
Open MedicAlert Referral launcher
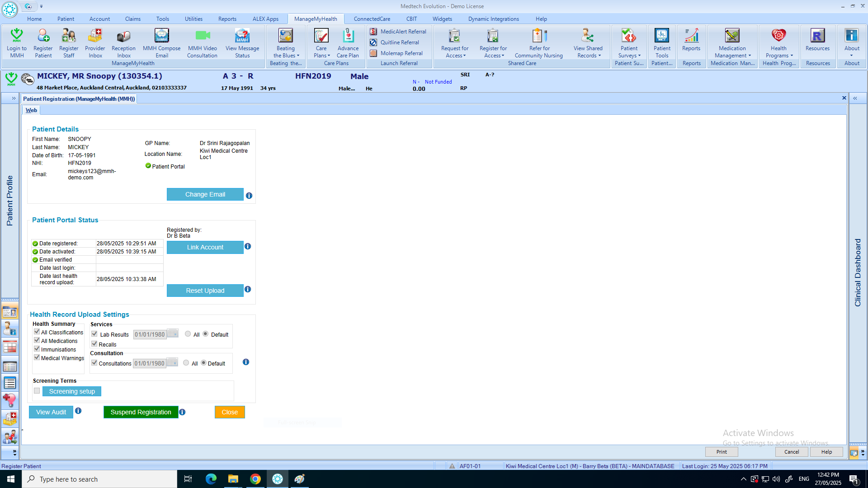pyautogui.click(x=398, y=32)
